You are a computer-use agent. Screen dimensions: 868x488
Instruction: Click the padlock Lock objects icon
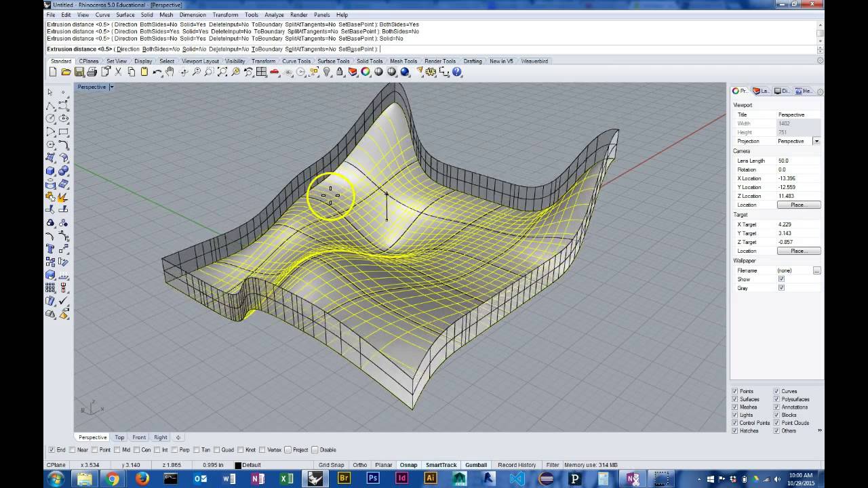point(339,72)
